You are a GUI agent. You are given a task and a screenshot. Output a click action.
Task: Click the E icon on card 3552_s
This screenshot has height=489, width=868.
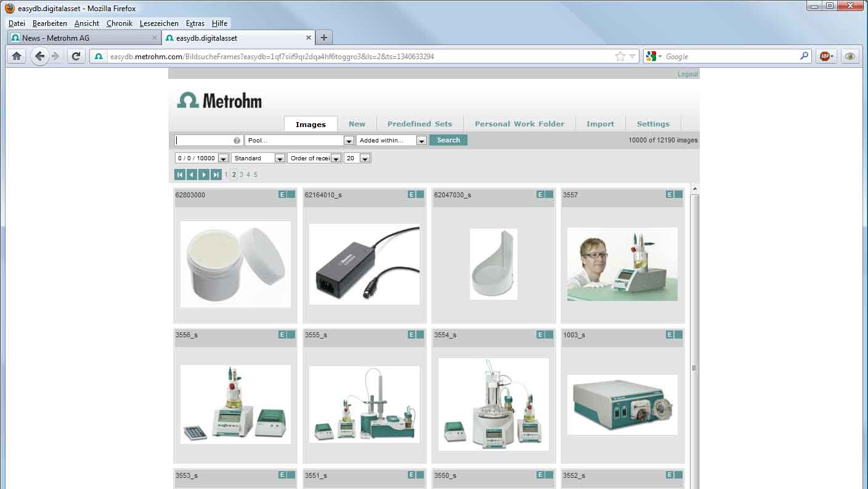[x=670, y=475]
